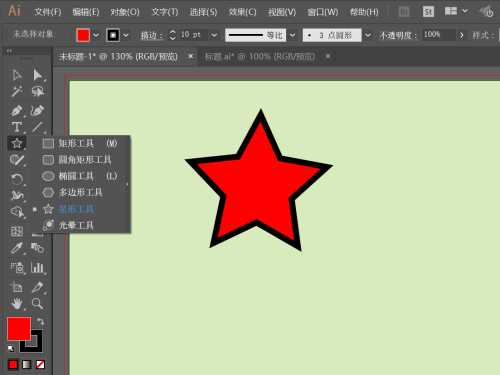Select the Blend tool
500x375 pixels.
click(x=38, y=248)
